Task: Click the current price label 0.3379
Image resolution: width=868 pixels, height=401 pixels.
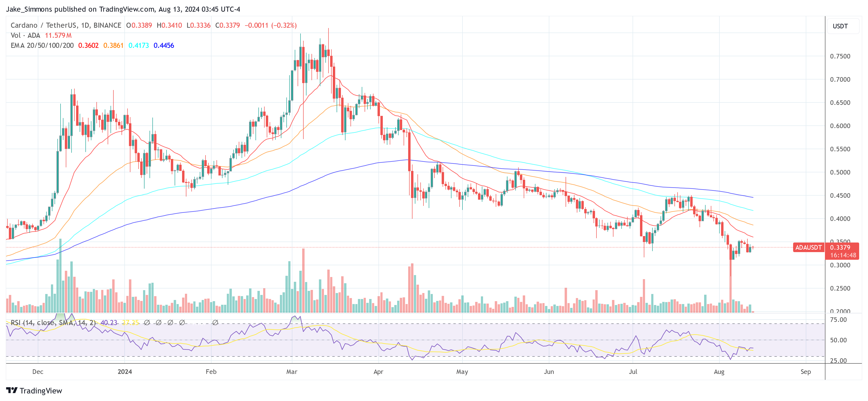Action: click(840, 247)
